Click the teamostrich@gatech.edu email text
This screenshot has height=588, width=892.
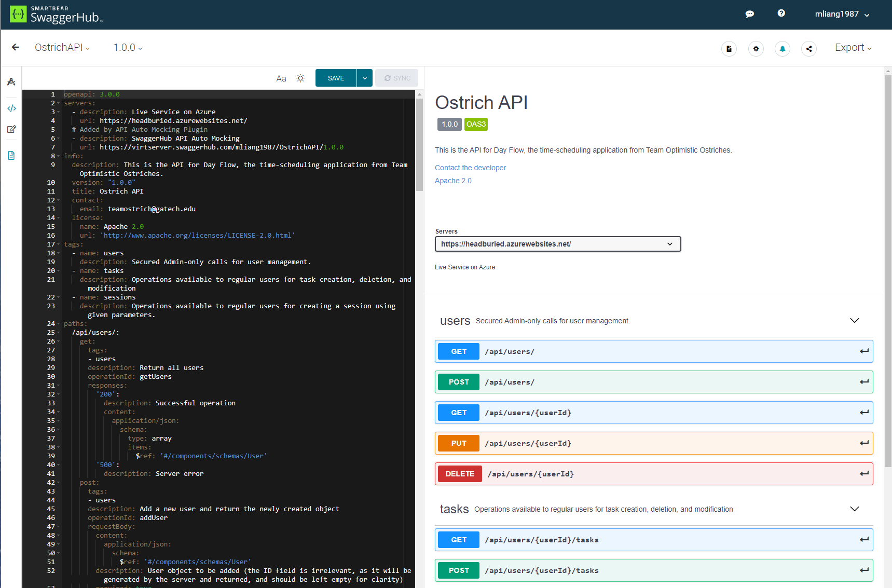[152, 209]
